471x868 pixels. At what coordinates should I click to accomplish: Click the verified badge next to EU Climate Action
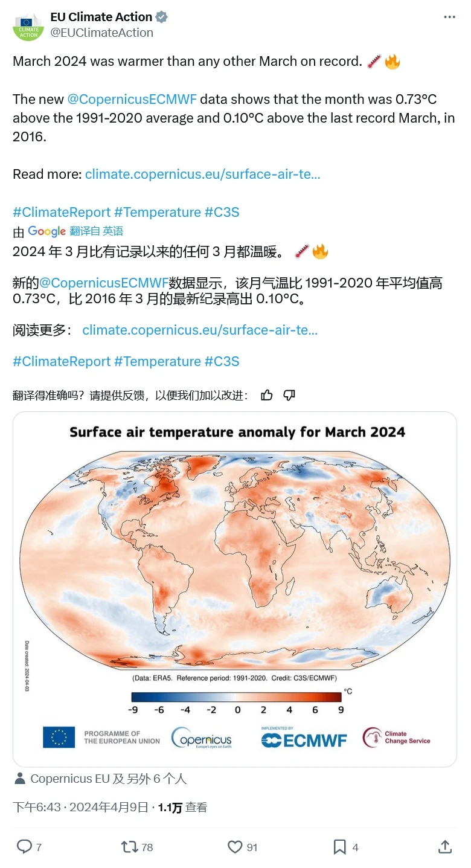point(161,16)
